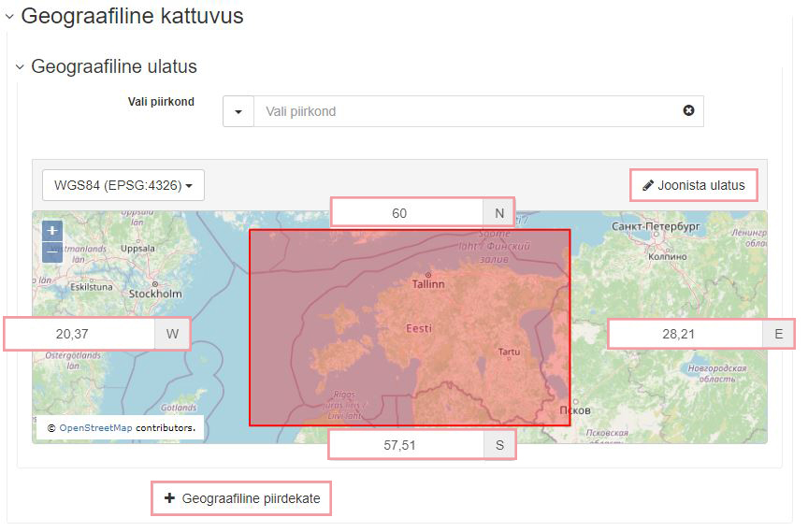Click the E label beside east field
808x532 pixels.
point(779,334)
